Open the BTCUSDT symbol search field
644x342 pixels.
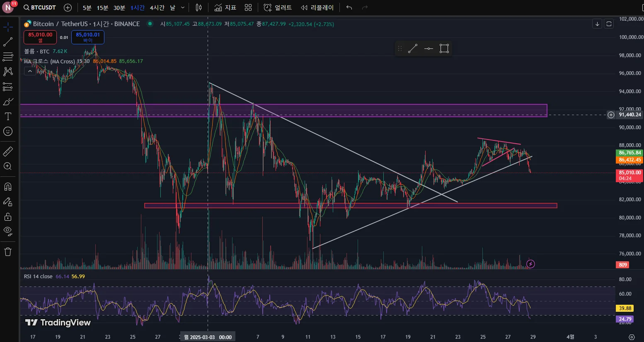(40, 7)
